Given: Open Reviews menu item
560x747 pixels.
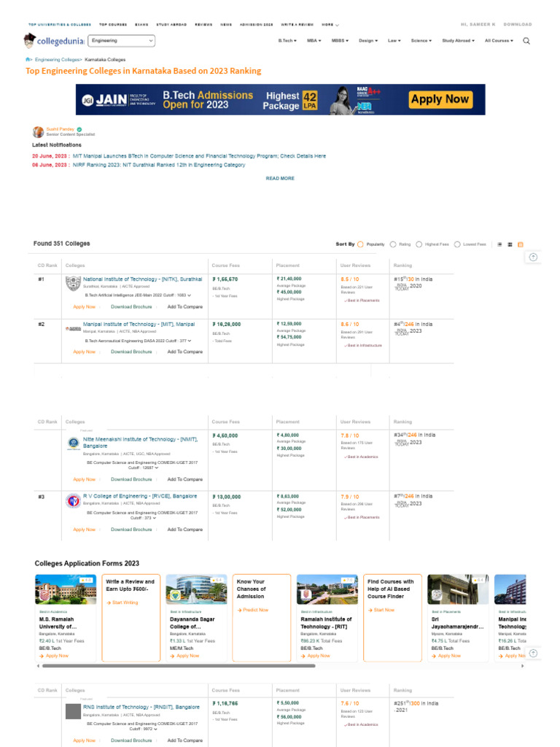Looking at the screenshot, I should pos(203,24).
